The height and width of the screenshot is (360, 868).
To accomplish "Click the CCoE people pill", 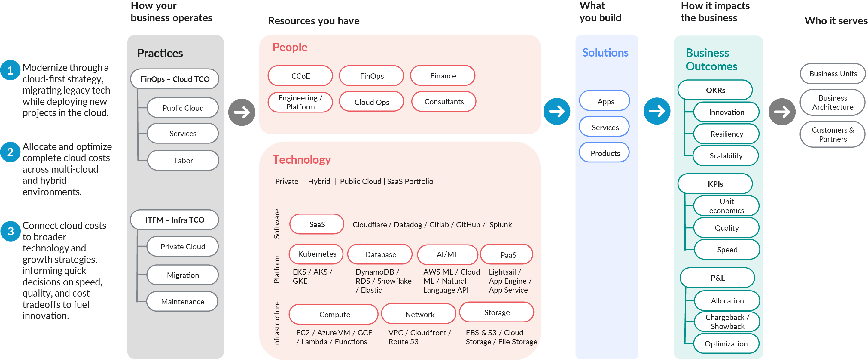I will click(300, 76).
